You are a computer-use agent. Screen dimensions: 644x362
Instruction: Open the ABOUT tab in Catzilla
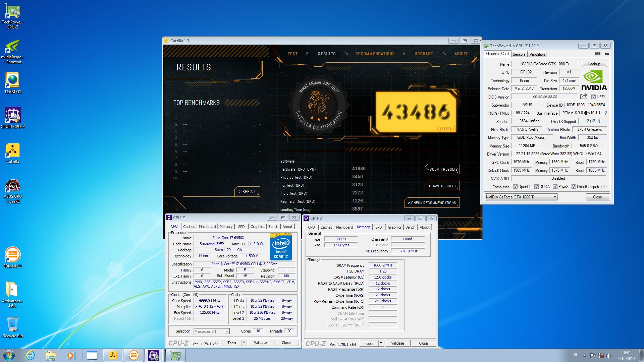(x=461, y=54)
